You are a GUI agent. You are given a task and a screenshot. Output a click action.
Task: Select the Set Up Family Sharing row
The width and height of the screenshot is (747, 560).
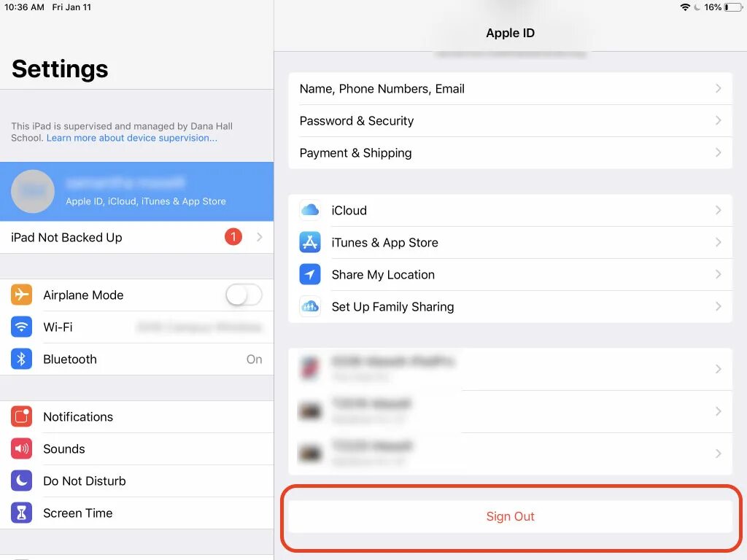[x=510, y=307]
